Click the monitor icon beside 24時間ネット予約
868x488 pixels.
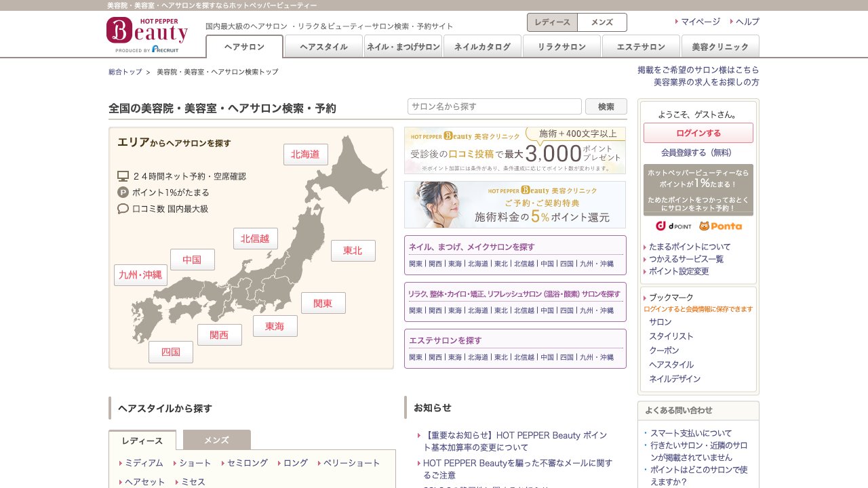(124, 176)
